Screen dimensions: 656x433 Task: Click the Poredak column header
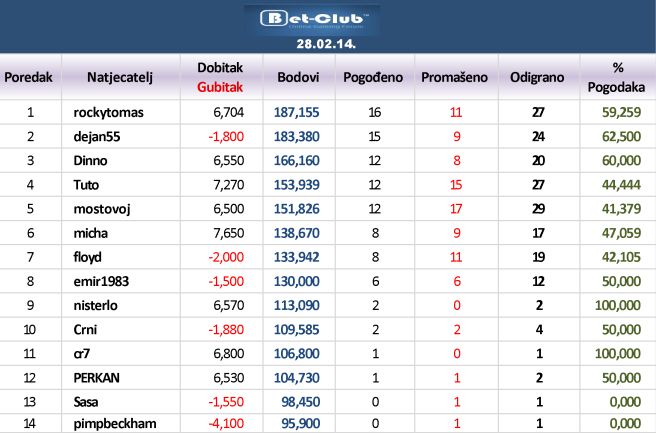click(x=28, y=77)
